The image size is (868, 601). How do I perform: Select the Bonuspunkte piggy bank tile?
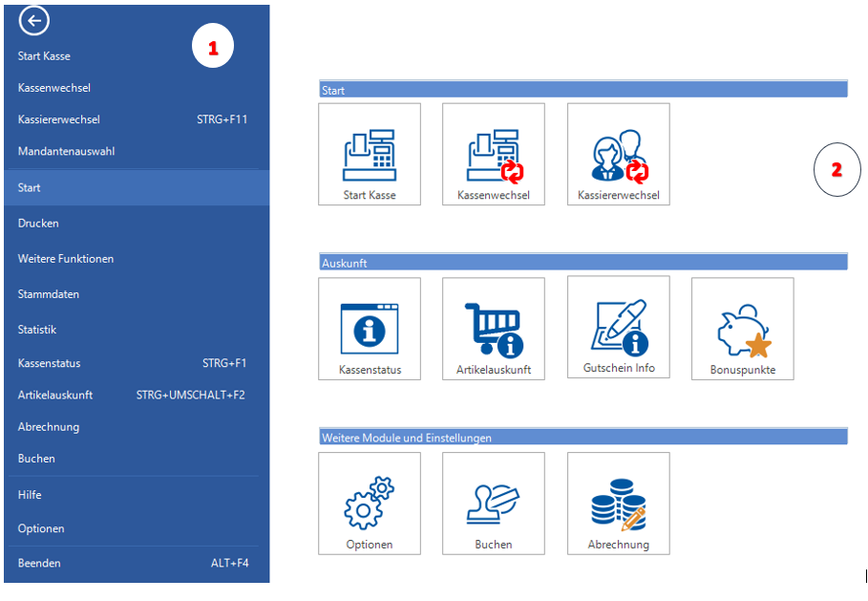(742, 329)
